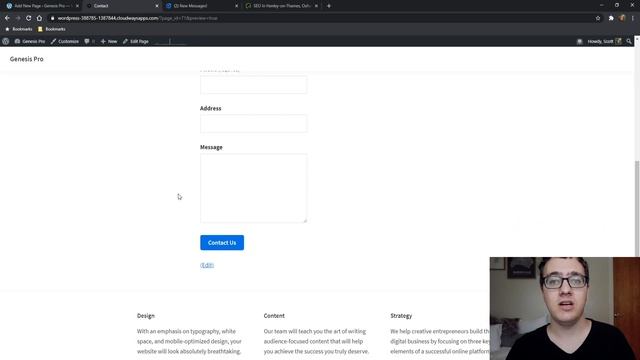Minimize the browser window

click(x=602, y=5)
